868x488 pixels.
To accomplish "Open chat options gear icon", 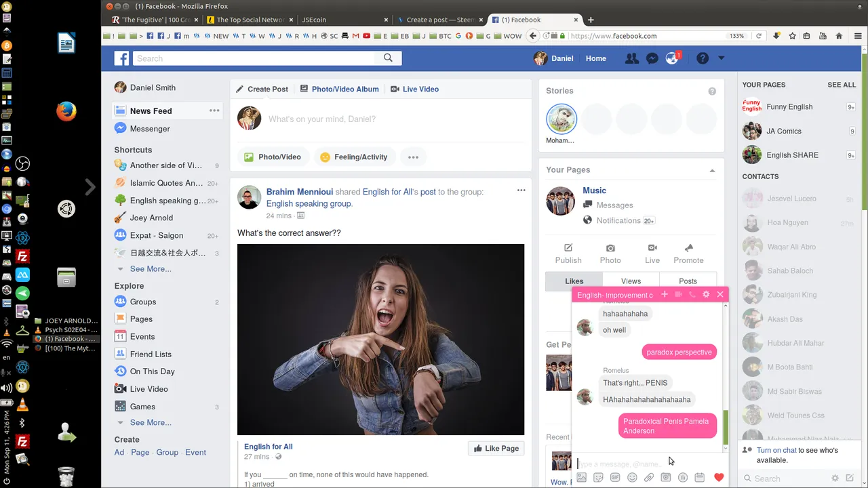I will [706, 294].
